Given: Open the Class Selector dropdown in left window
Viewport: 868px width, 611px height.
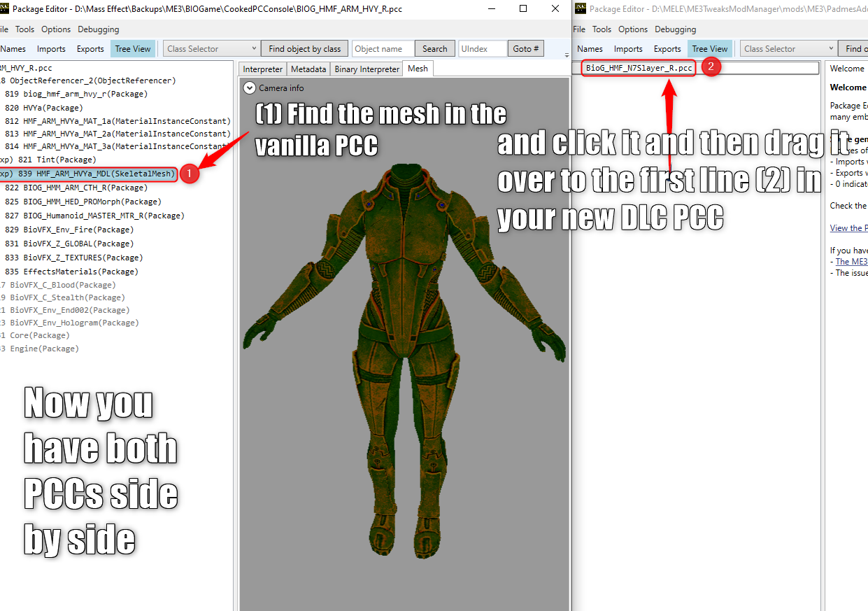Looking at the screenshot, I should 212,49.
